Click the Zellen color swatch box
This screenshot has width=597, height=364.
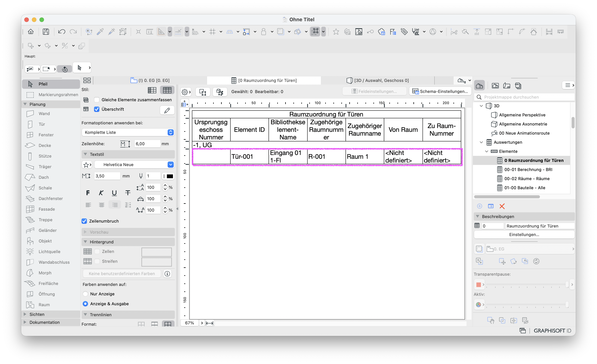[x=156, y=252]
